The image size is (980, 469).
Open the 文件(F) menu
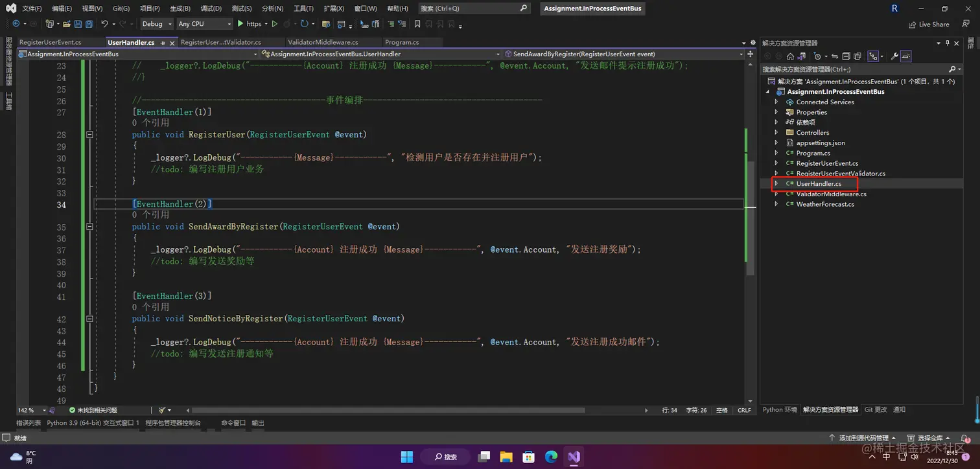click(32, 8)
